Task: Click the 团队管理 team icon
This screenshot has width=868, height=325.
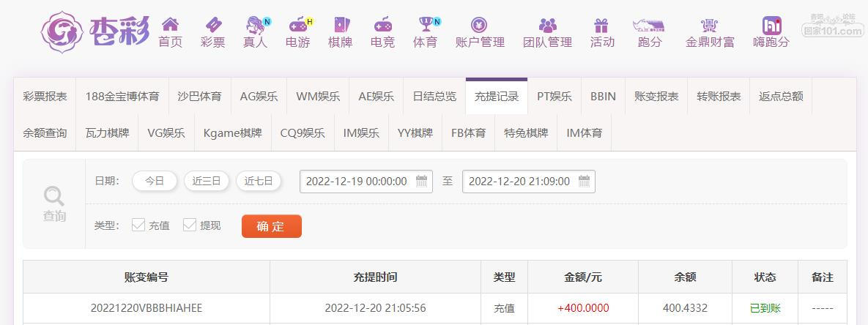Action: pos(547,25)
